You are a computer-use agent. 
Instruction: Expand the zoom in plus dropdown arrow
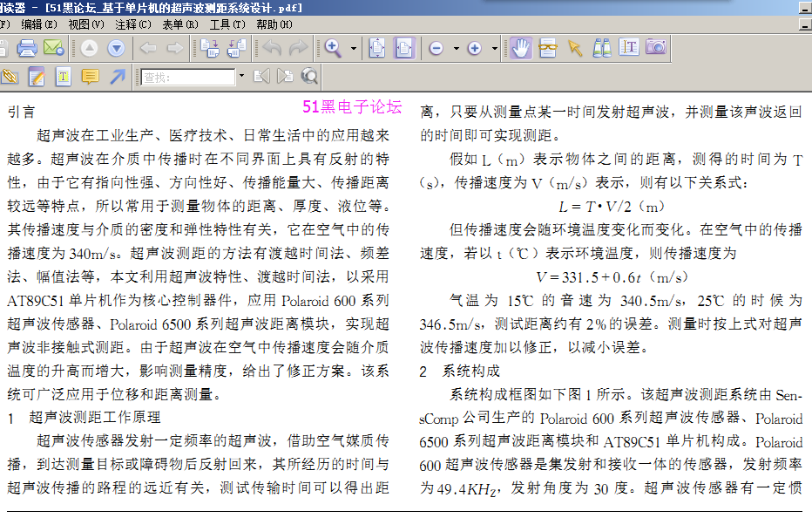coord(494,48)
